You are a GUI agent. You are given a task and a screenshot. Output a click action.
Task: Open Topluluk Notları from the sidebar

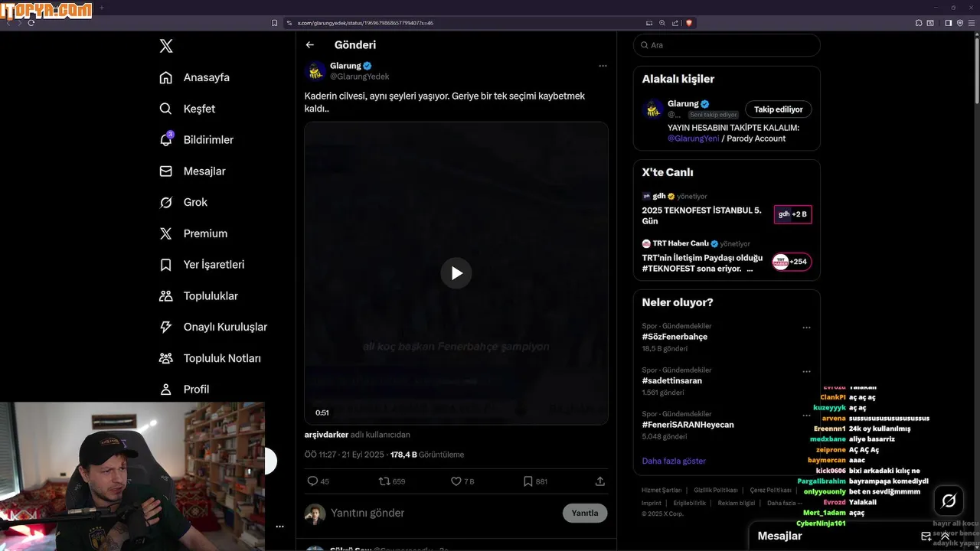tap(210, 358)
